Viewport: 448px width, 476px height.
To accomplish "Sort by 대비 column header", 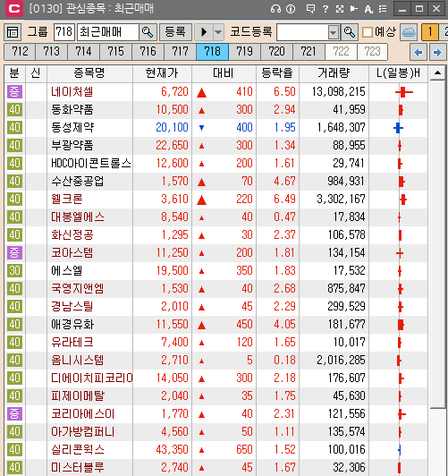I will point(224,73).
